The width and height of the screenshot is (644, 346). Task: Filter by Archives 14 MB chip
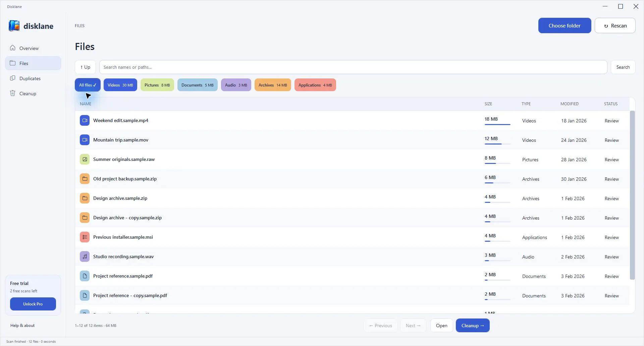click(x=273, y=85)
